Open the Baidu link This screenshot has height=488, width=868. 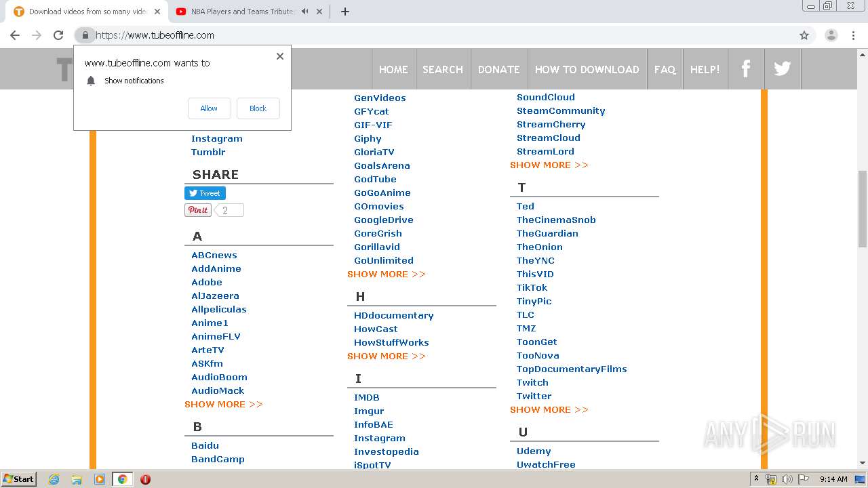tap(205, 445)
